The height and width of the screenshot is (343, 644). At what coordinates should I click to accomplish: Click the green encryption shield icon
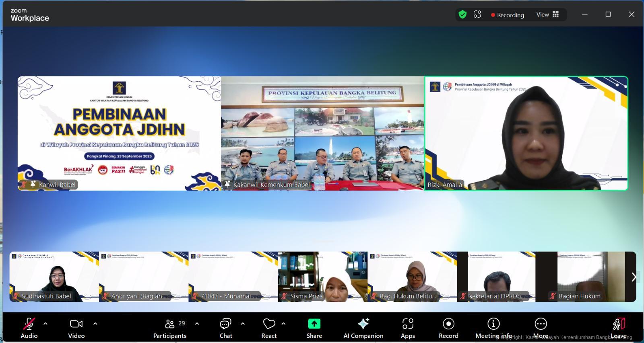click(462, 15)
